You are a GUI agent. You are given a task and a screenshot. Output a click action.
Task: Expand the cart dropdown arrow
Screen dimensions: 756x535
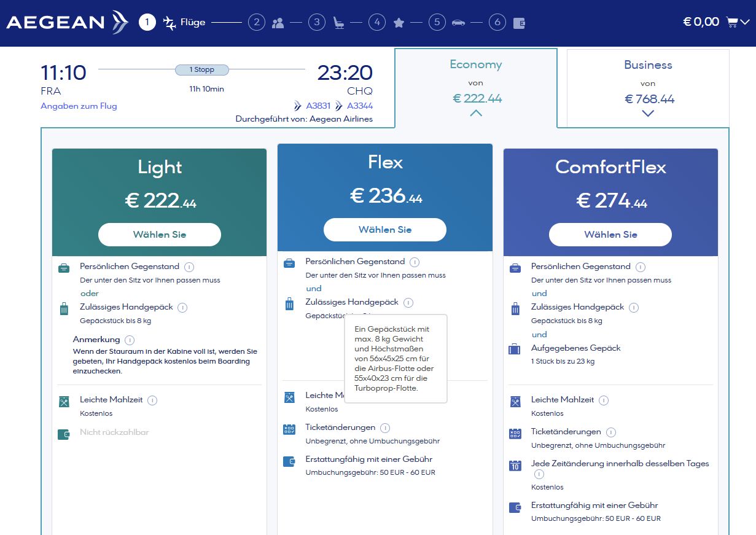pyautogui.click(x=745, y=23)
